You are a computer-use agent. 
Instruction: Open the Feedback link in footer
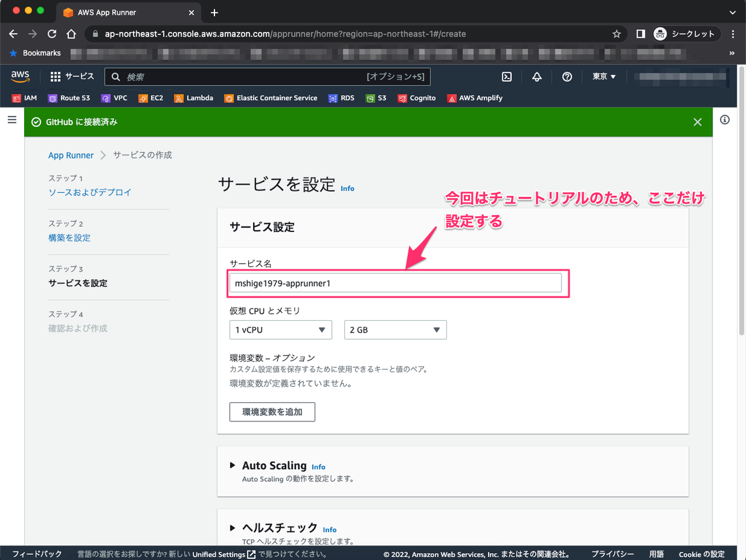pyautogui.click(x=37, y=554)
